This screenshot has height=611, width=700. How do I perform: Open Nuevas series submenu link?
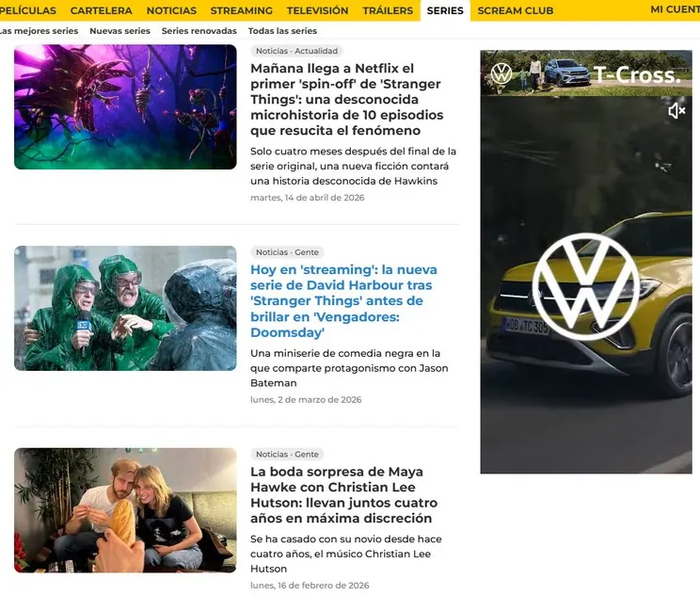[x=119, y=31]
